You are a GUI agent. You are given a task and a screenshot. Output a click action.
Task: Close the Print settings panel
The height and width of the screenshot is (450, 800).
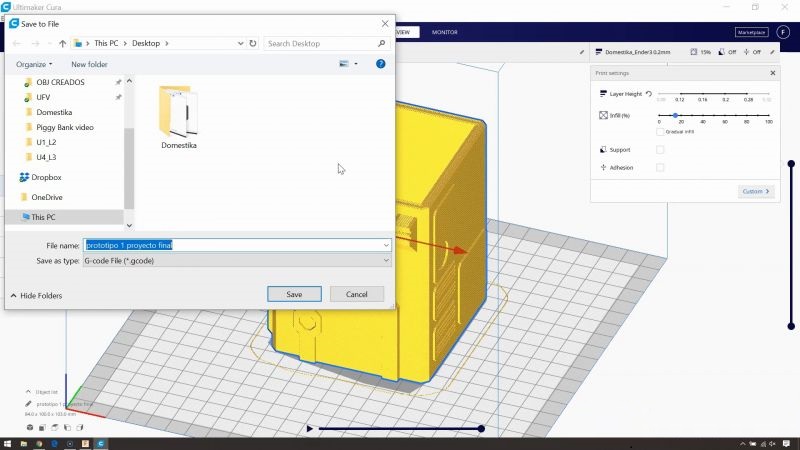[x=772, y=73]
